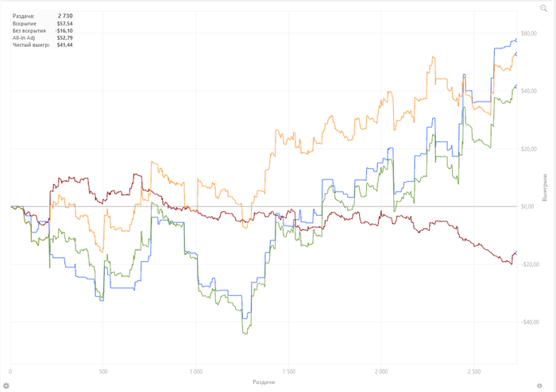This screenshot has height=392, width=556.
Task: Select the All-in Adj legend row
Action: click(x=25, y=38)
